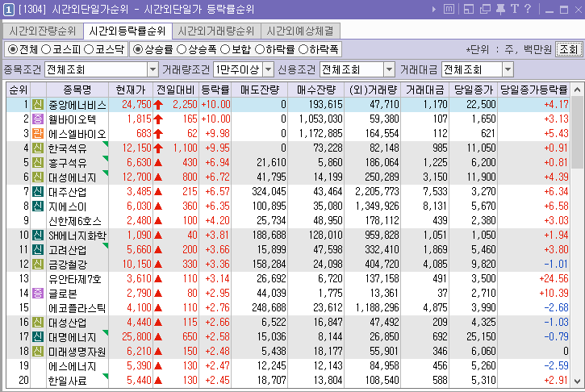Screen dimensions: 585x392
Task: Select the 코스피 radio button
Action: click(x=46, y=49)
